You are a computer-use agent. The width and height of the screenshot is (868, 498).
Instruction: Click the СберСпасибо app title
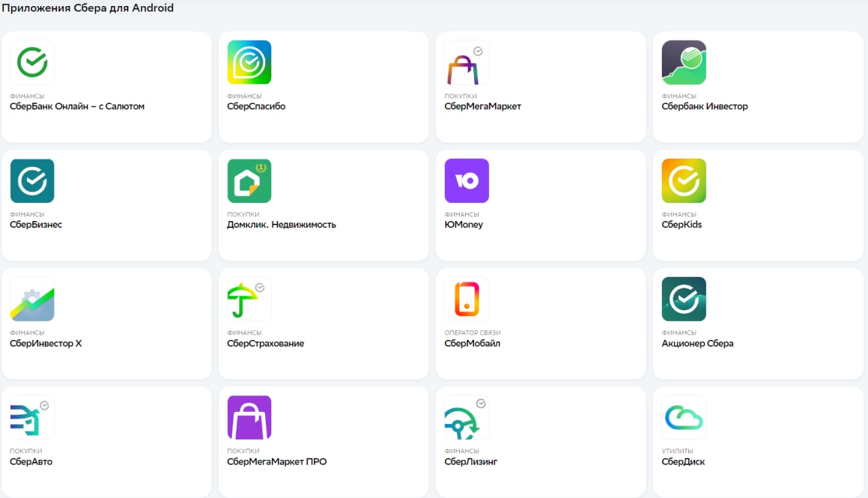click(256, 107)
